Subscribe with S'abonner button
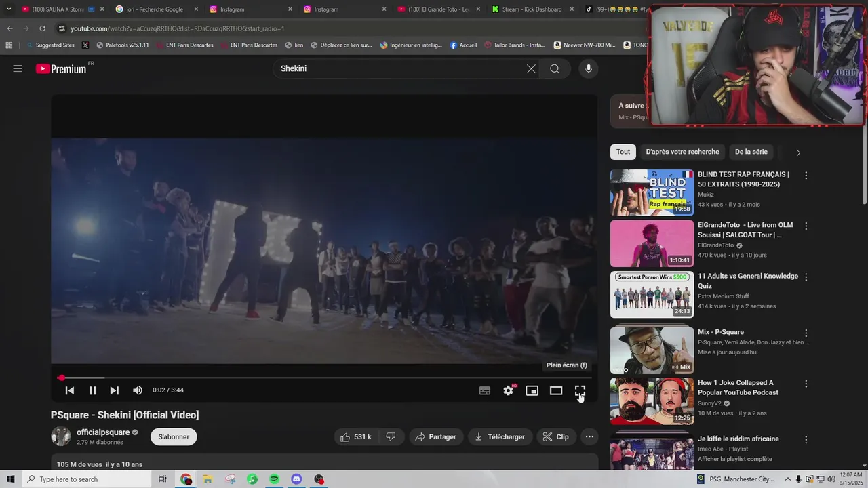This screenshot has width=868, height=488. [x=174, y=436]
